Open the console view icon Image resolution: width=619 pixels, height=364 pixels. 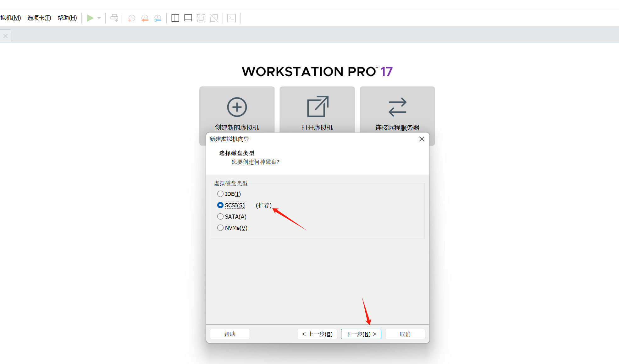(x=232, y=18)
